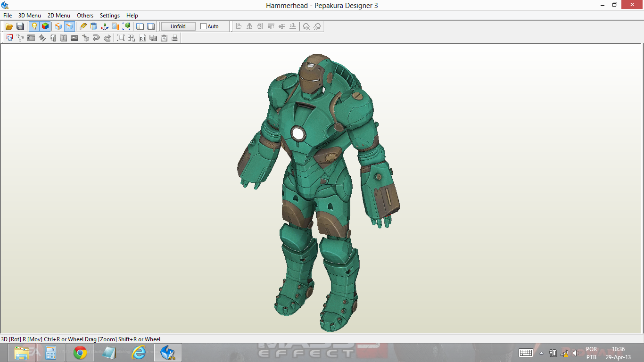Click the align bottom icon
This screenshot has height=362, width=644.
(x=293, y=26)
